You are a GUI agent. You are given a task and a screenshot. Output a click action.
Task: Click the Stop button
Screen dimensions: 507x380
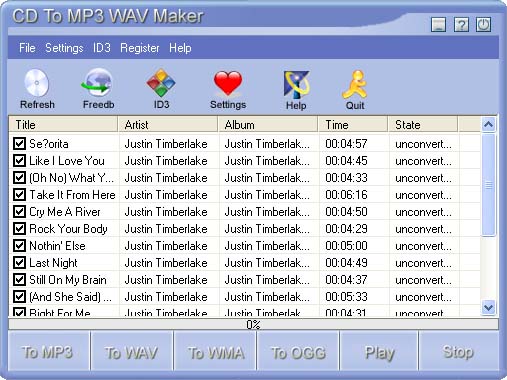pos(459,351)
